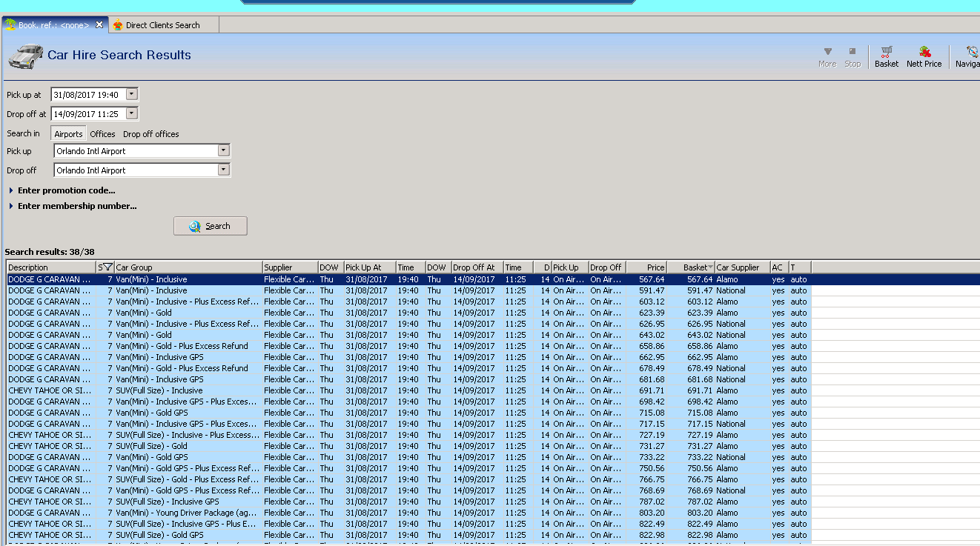980x546 pixels.
Task: Click the Navigate toolbar icon
Action: 968,57
